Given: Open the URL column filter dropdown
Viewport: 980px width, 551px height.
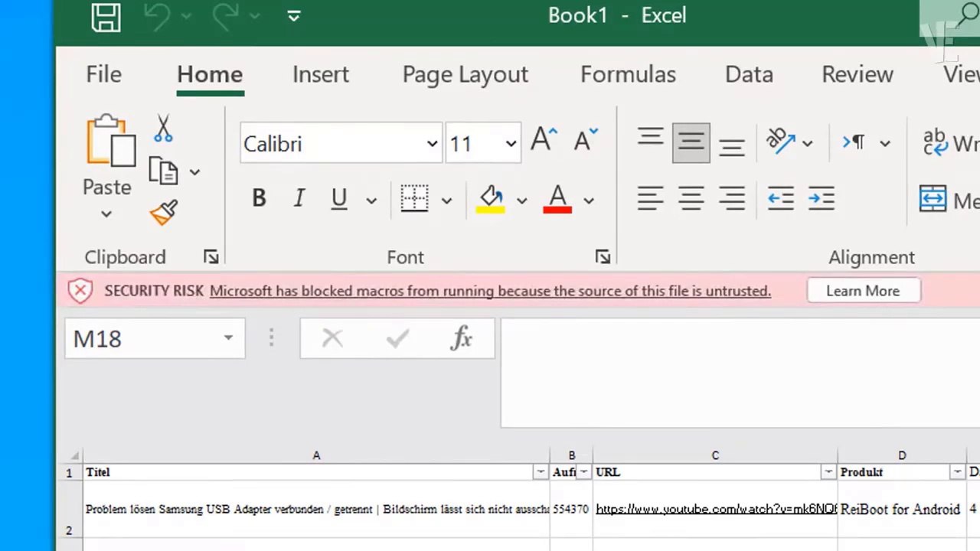Looking at the screenshot, I should click(x=828, y=473).
